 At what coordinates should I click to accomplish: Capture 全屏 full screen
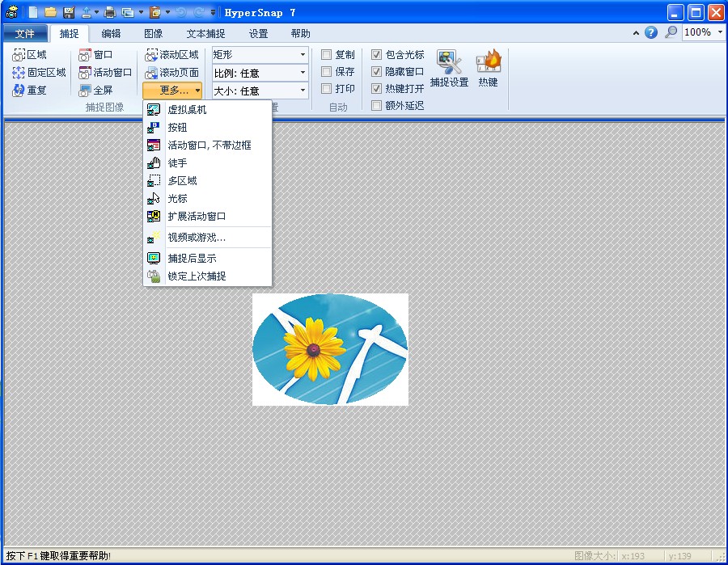click(x=95, y=90)
